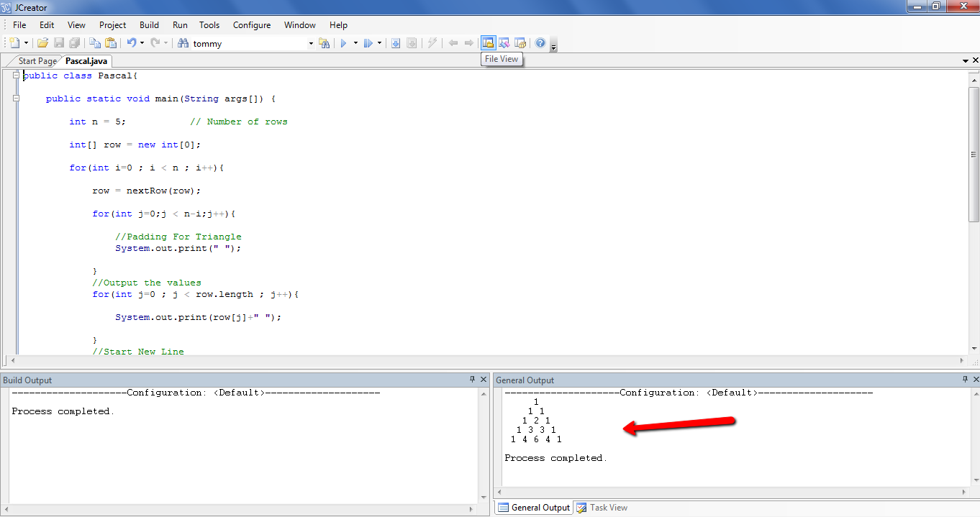Open the Redo history dropdown arrow

165,43
